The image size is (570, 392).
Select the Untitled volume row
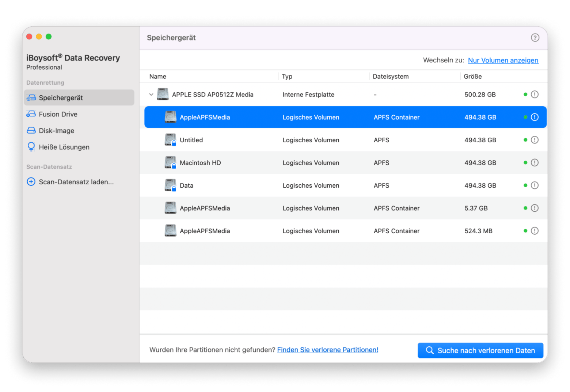pyautogui.click(x=343, y=140)
